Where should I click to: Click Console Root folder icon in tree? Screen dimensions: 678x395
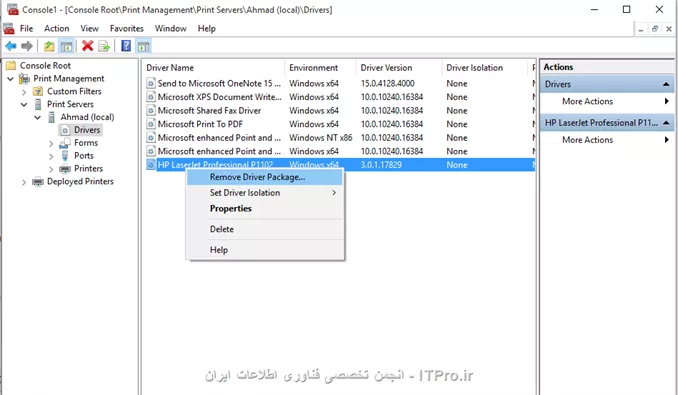click(x=11, y=65)
